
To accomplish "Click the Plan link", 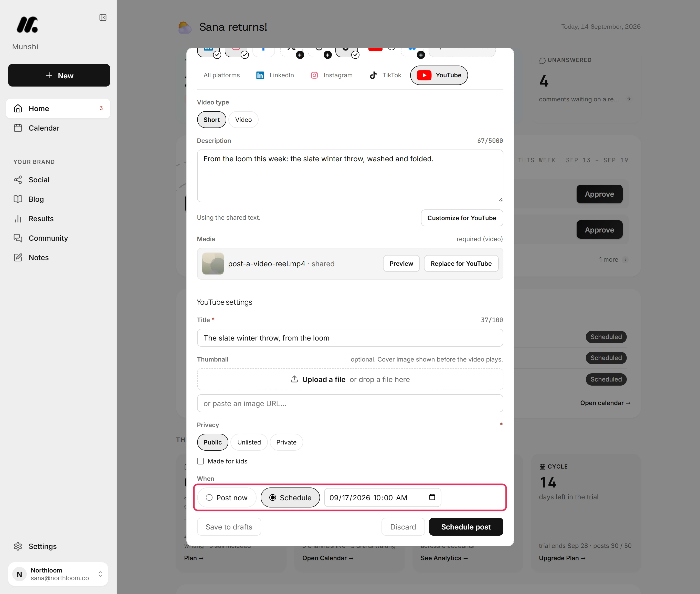I will tap(194, 558).
